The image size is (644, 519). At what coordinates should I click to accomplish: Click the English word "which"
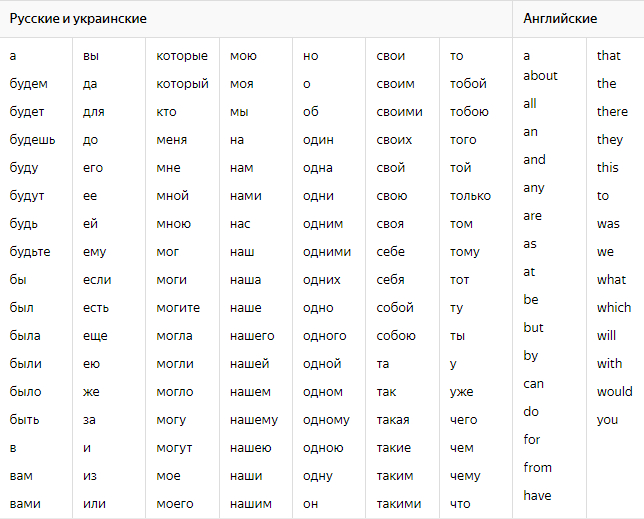point(614,308)
